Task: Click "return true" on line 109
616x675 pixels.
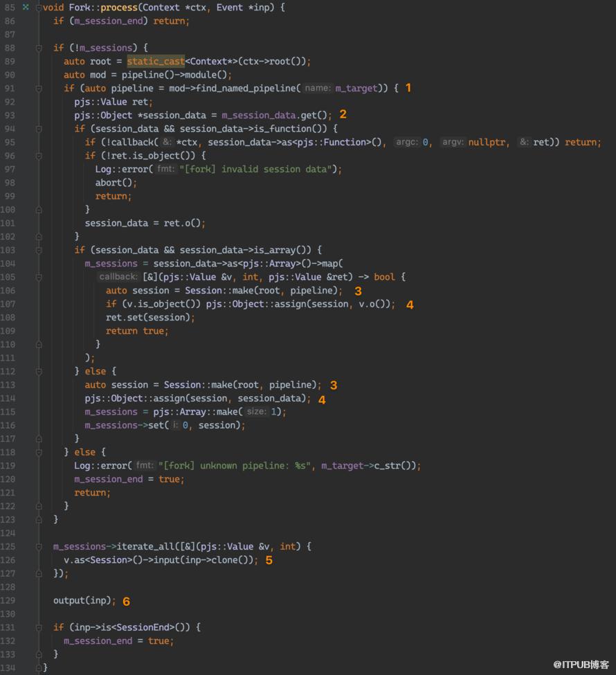Action: pos(135,331)
